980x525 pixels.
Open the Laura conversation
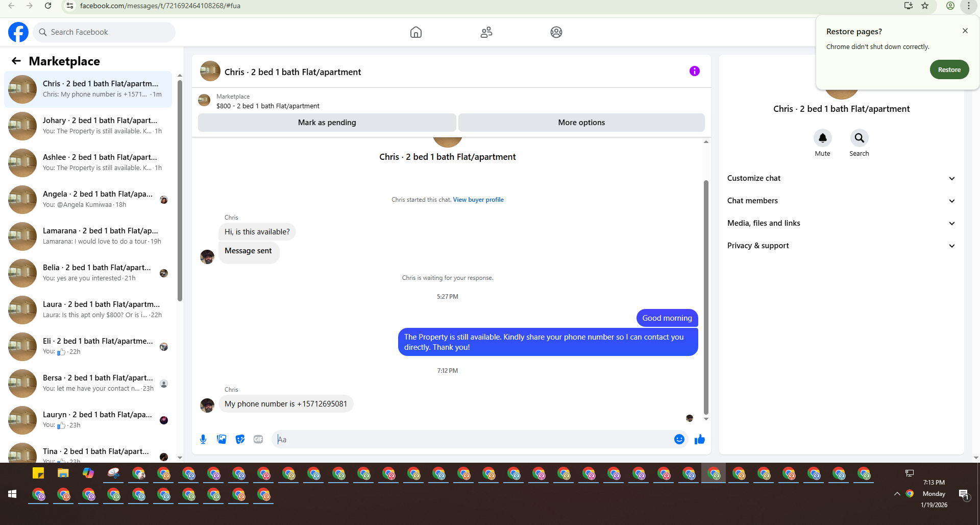tap(88, 310)
